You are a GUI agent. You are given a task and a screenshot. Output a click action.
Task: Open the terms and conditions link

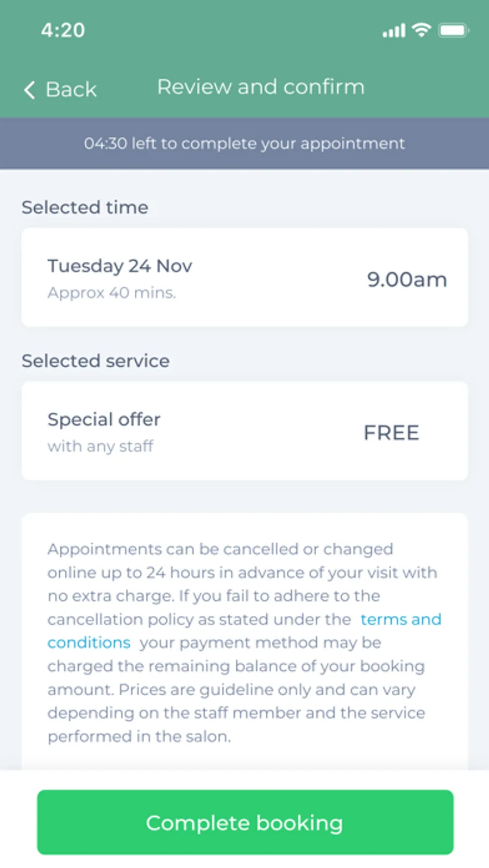click(400, 619)
